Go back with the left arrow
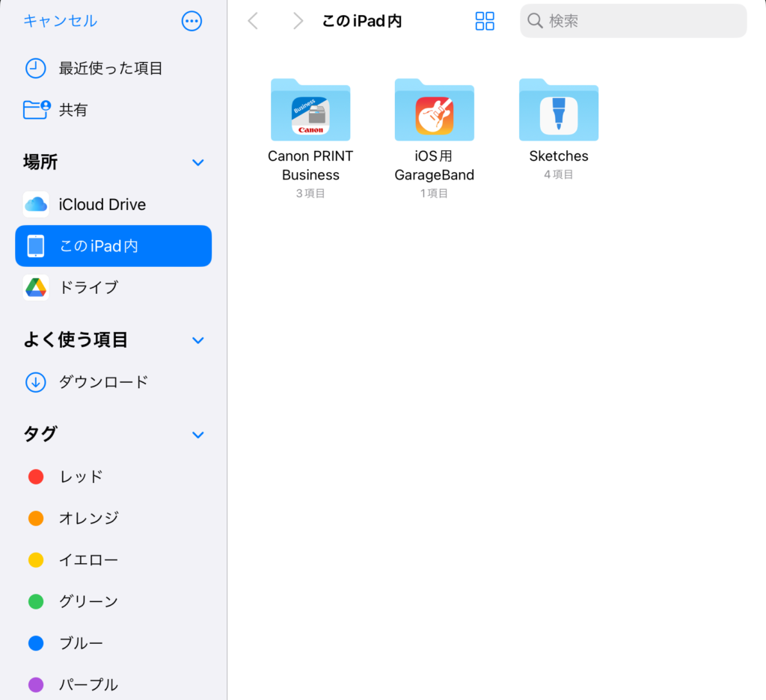This screenshot has height=700, width=766. (x=253, y=21)
